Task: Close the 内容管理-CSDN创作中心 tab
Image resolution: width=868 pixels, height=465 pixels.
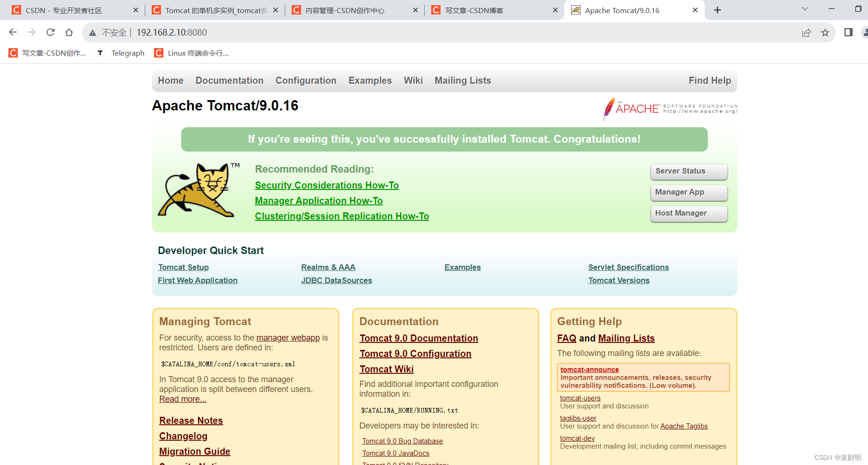Action: pos(415,10)
